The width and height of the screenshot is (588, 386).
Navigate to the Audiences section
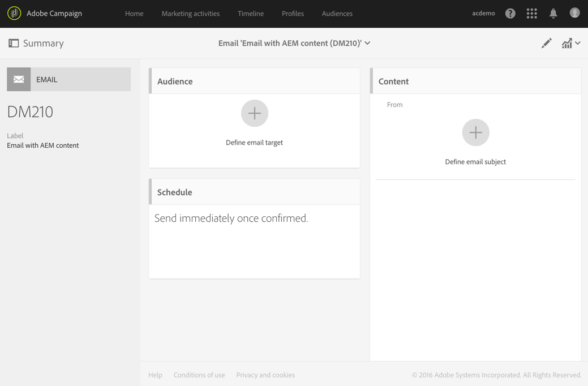pos(337,13)
